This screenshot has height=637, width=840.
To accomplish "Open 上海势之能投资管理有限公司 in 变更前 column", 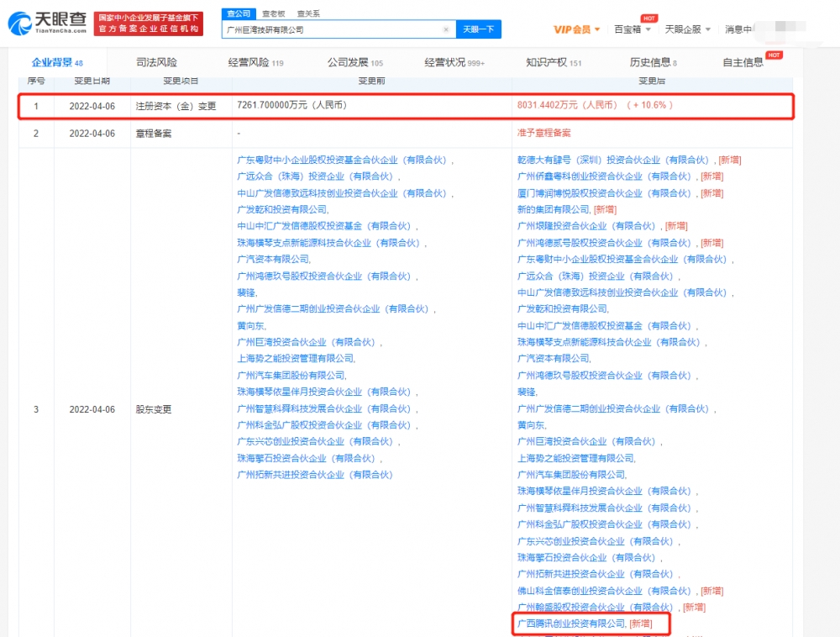I will [x=295, y=358].
